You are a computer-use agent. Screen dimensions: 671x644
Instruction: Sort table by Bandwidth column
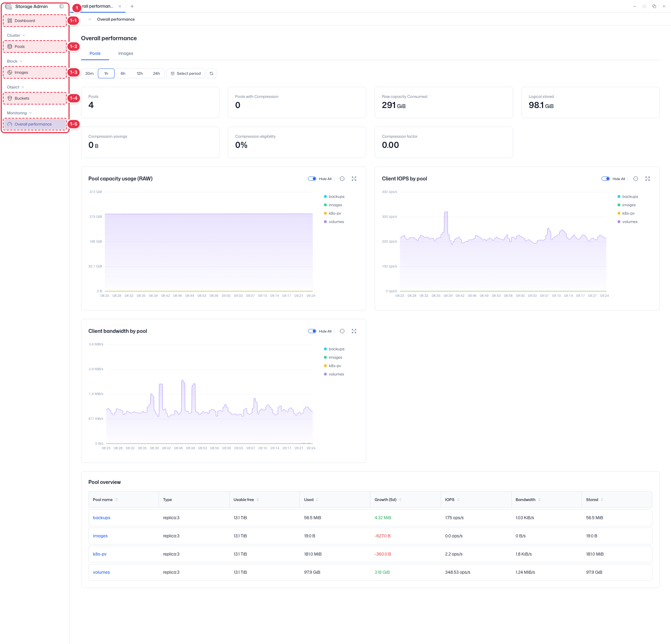tap(539, 500)
